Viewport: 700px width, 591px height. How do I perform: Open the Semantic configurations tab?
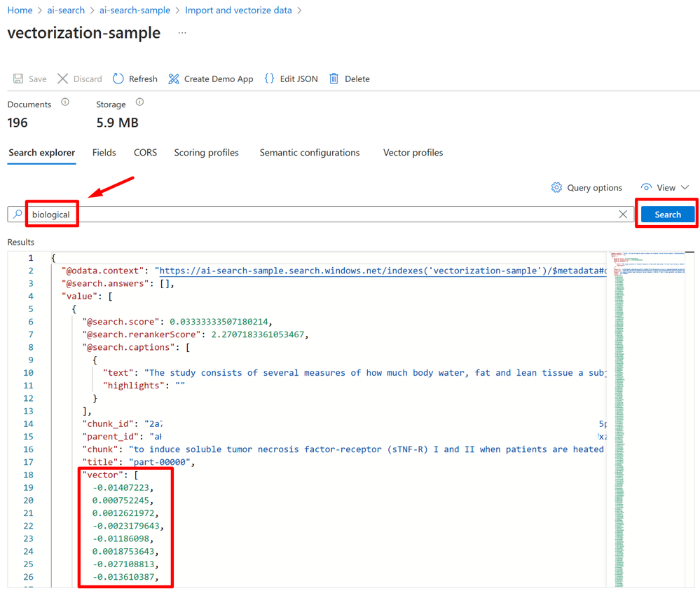pyautogui.click(x=310, y=153)
